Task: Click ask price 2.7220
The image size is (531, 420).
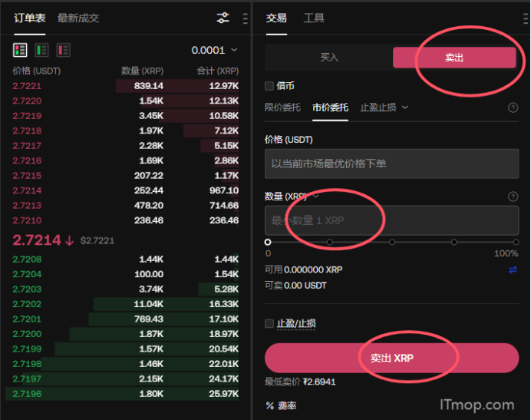Action: coord(27,101)
